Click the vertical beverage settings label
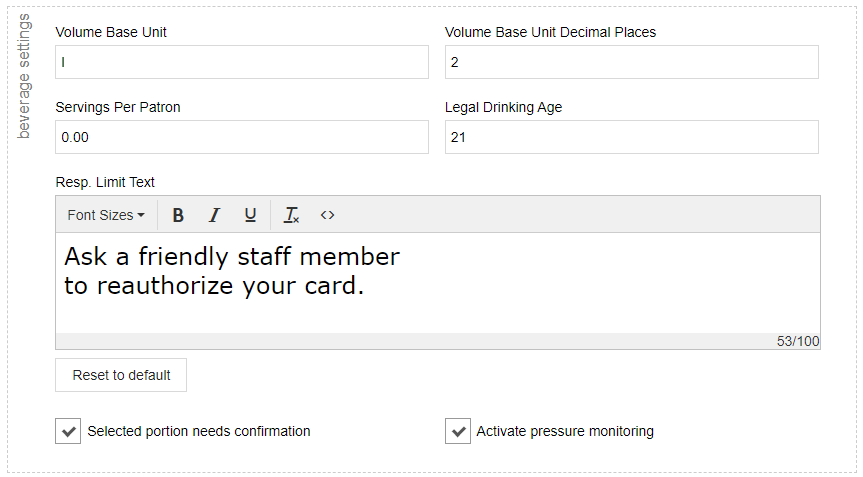 click(25, 76)
